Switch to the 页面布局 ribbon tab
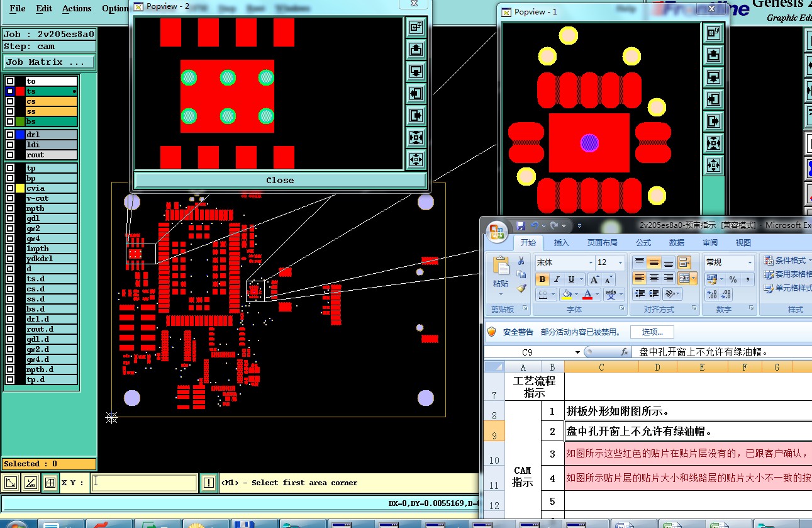This screenshot has height=528, width=812. pyautogui.click(x=602, y=242)
